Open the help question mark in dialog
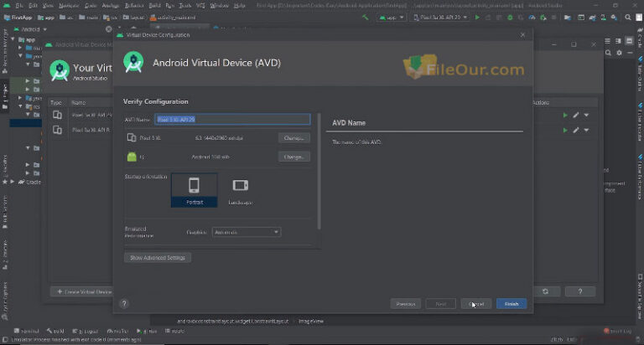 (124, 304)
